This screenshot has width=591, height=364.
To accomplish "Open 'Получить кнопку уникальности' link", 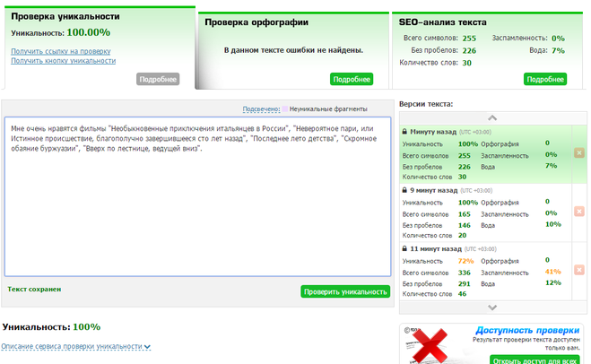I will click(64, 61).
